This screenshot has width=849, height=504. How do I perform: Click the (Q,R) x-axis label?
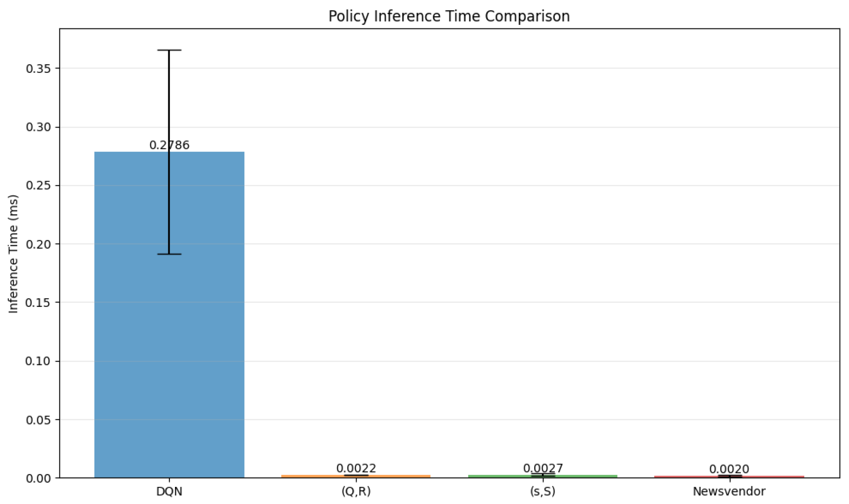[356, 491]
